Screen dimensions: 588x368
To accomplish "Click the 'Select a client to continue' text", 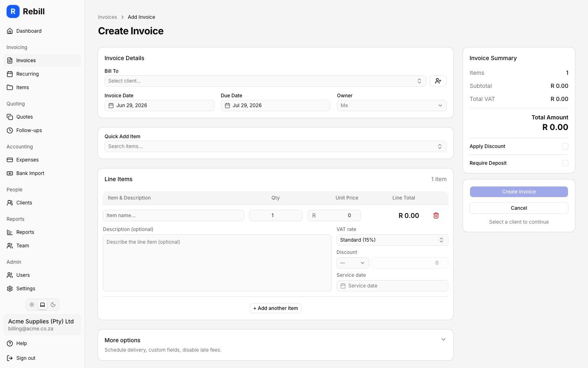I will [519, 222].
